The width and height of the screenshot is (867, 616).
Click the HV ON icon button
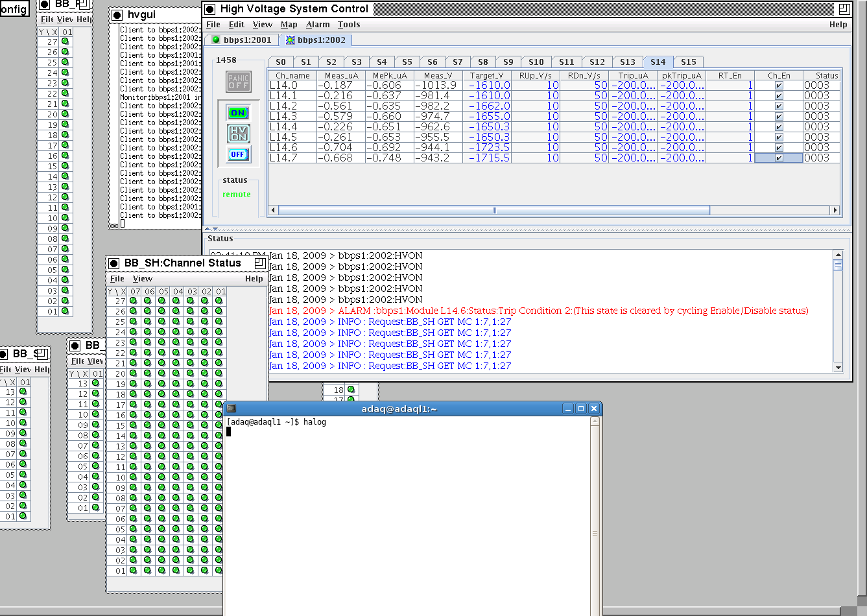click(x=238, y=134)
